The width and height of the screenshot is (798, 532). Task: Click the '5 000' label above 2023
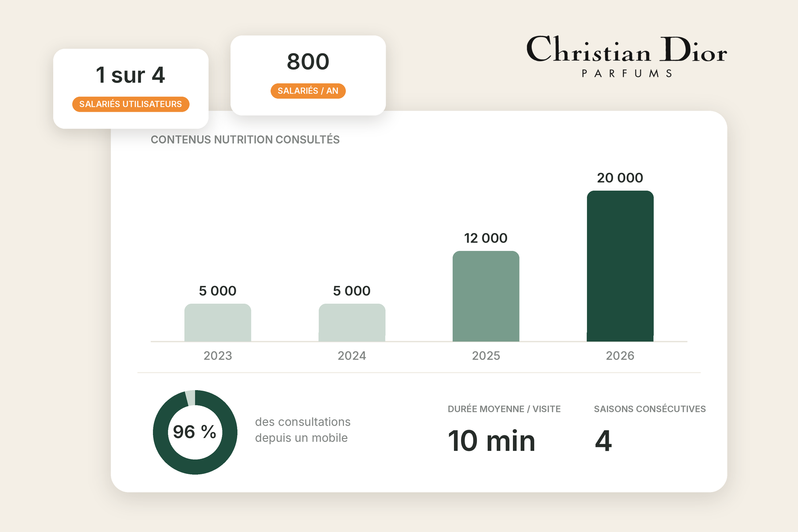click(x=218, y=291)
